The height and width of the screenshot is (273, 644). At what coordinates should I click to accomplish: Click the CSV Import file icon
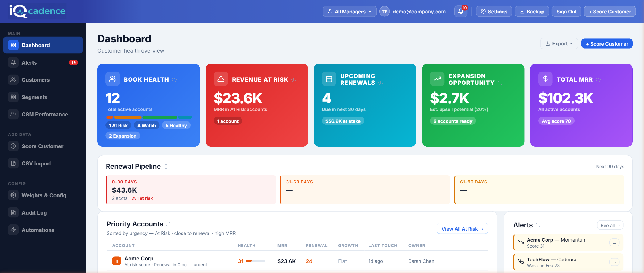click(13, 163)
